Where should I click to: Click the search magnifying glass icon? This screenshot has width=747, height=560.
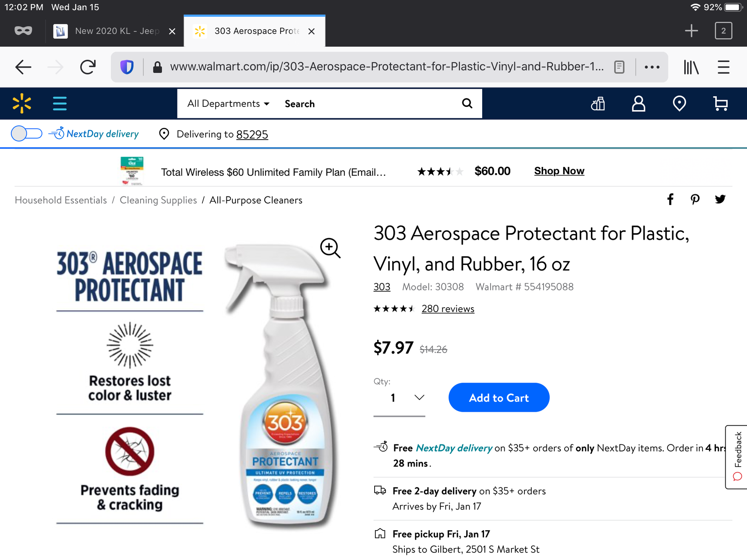[467, 103]
